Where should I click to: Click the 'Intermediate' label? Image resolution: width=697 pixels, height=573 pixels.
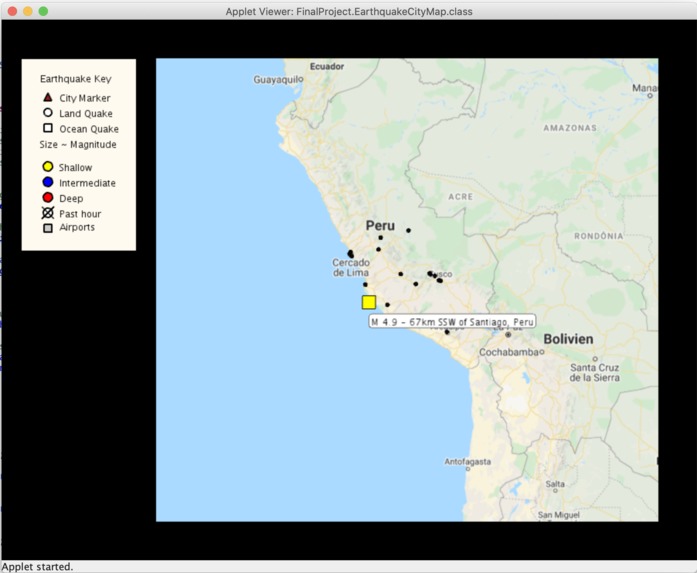pos(87,183)
